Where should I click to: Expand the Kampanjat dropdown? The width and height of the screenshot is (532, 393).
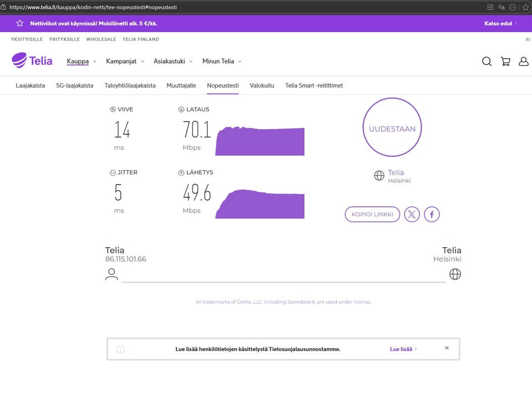pyautogui.click(x=125, y=62)
